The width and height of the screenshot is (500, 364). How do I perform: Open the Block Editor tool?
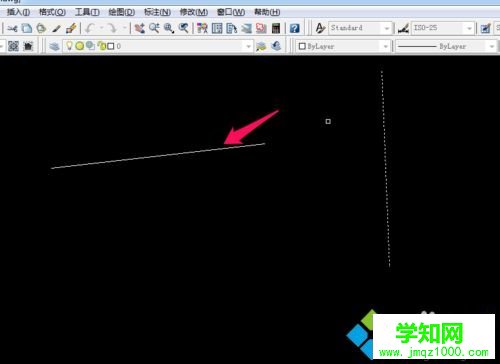[x=71, y=28]
